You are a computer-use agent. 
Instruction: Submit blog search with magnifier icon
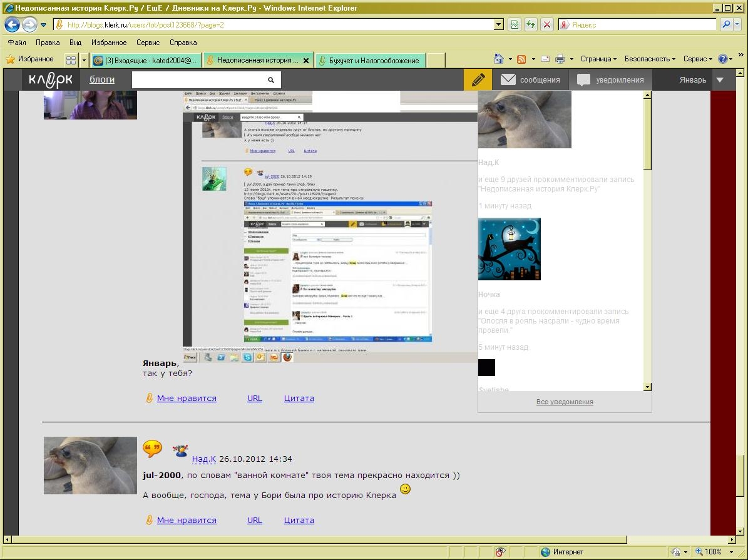pos(271,80)
